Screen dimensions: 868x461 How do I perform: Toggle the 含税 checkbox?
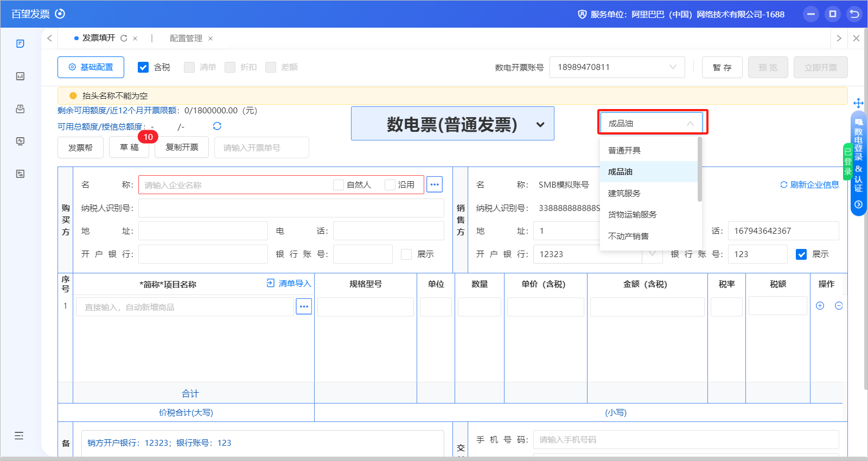[x=143, y=67]
